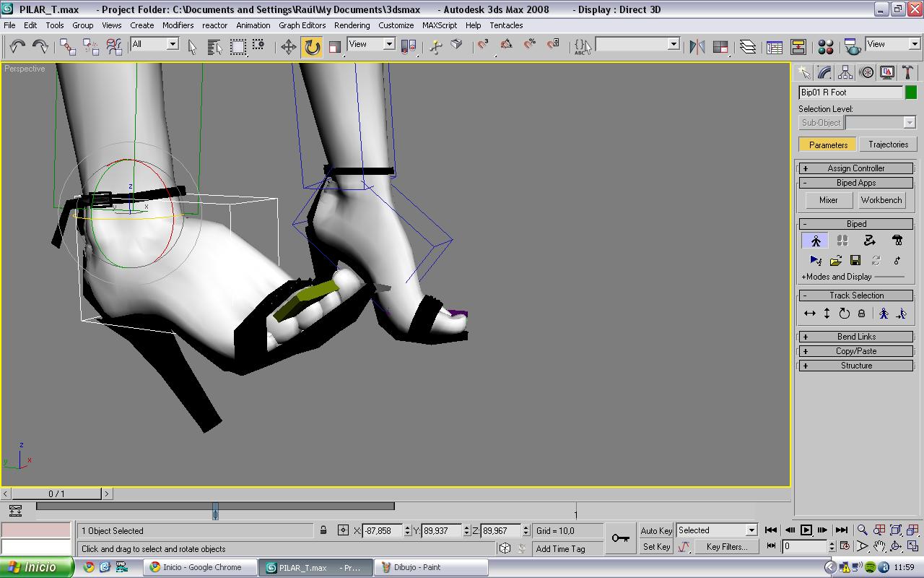This screenshot has height=578, width=924.
Task: Open the Graph Editors menu
Action: click(302, 25)
